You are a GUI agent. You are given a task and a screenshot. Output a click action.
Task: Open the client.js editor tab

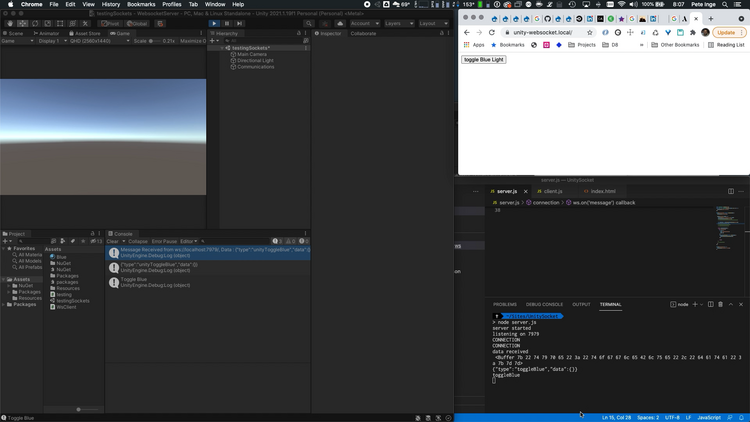click(x=551, y=191)
